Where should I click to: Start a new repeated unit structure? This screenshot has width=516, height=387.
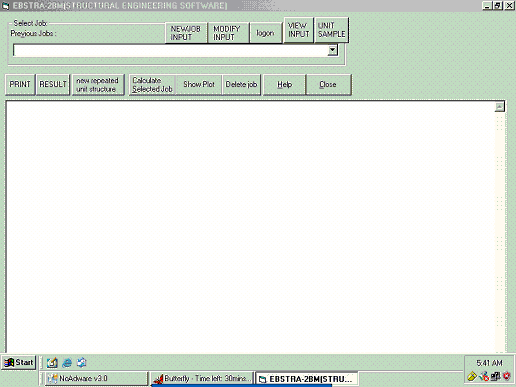click(98, 85)
